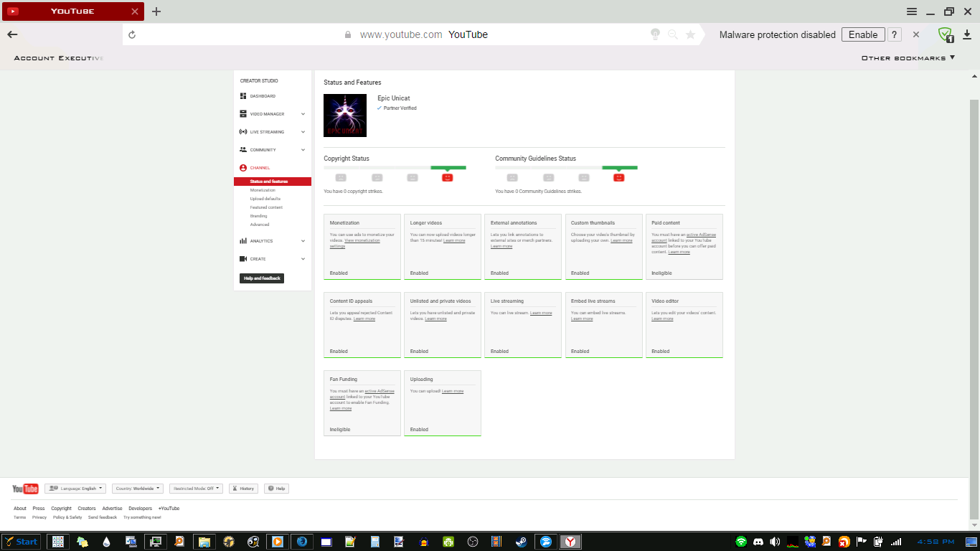The width and height of the screenshot is (980, 551).
Task: Click the Analytics bar chart icon
Action: 243,241
